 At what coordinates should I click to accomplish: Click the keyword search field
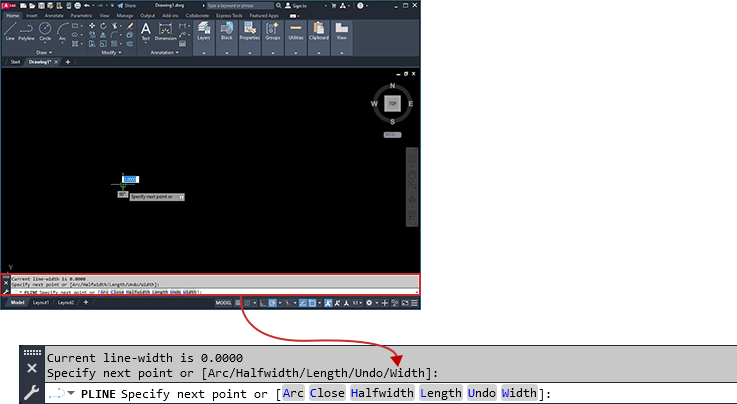[x=240, y=6]
